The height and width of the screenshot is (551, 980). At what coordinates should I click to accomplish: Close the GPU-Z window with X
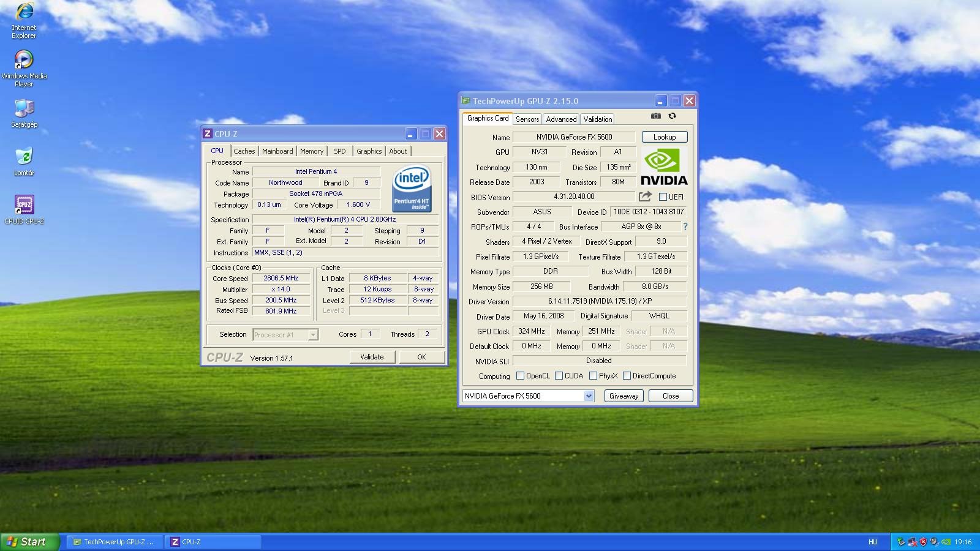[x=689, y=101]
